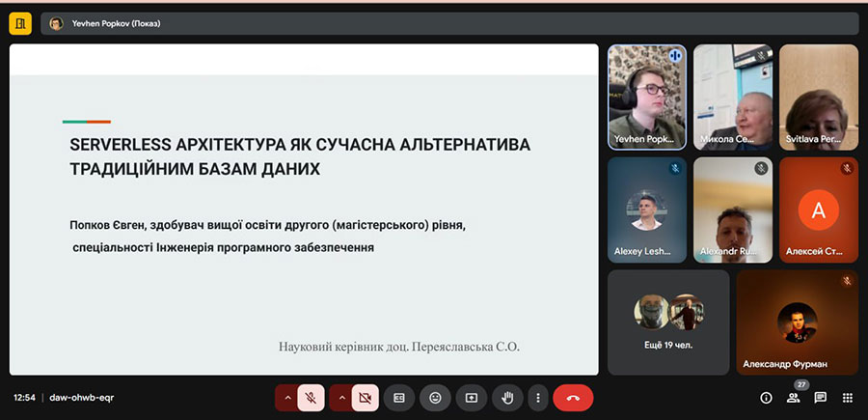Viewport: 868px width, 420px height.
Task: Toggle the microphone mute button
Action: click(x=311, y=398)
